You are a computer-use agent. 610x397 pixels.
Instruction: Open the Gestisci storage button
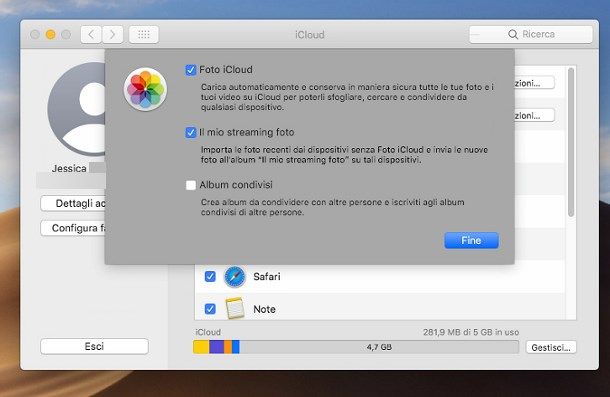[x=551, y=347]
